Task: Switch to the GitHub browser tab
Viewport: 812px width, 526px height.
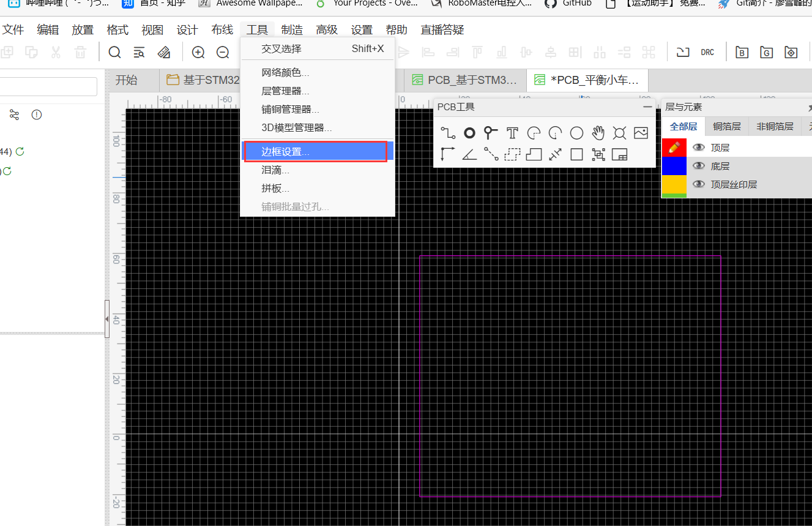Action: 569,4
